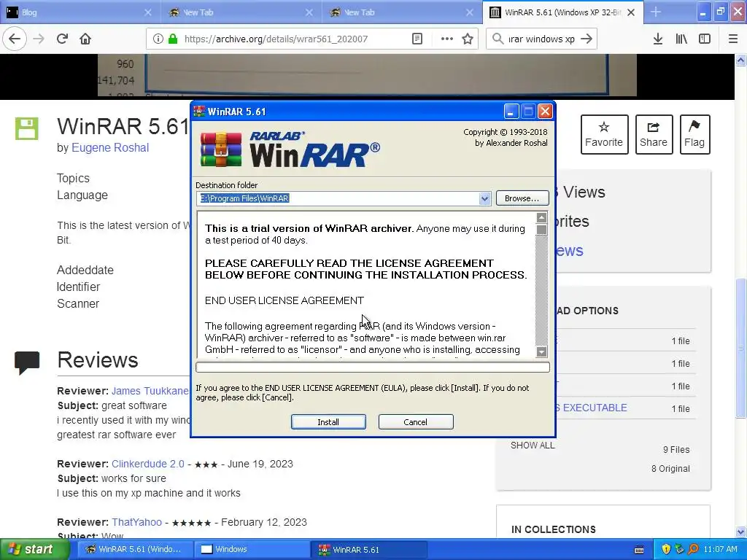Image resolution: width=747 pixels, height=560 pixels.
Task: Click the Destination folder path field
Action: tap(338, 198)
